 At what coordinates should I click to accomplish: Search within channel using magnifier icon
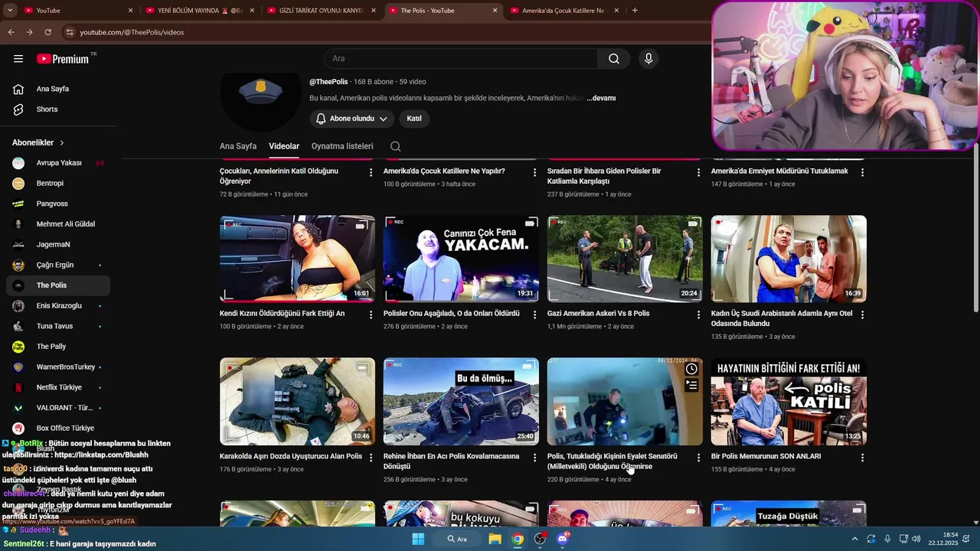[395, 146]
